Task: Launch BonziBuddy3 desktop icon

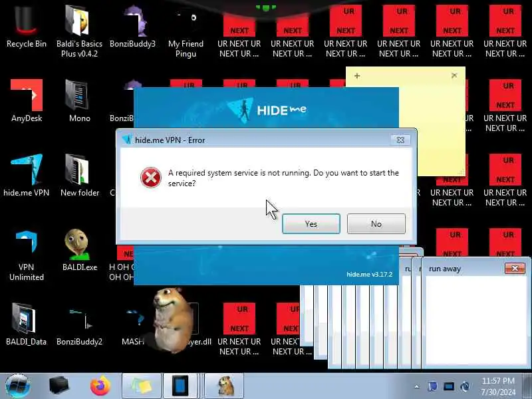Action: coord(132,27)
